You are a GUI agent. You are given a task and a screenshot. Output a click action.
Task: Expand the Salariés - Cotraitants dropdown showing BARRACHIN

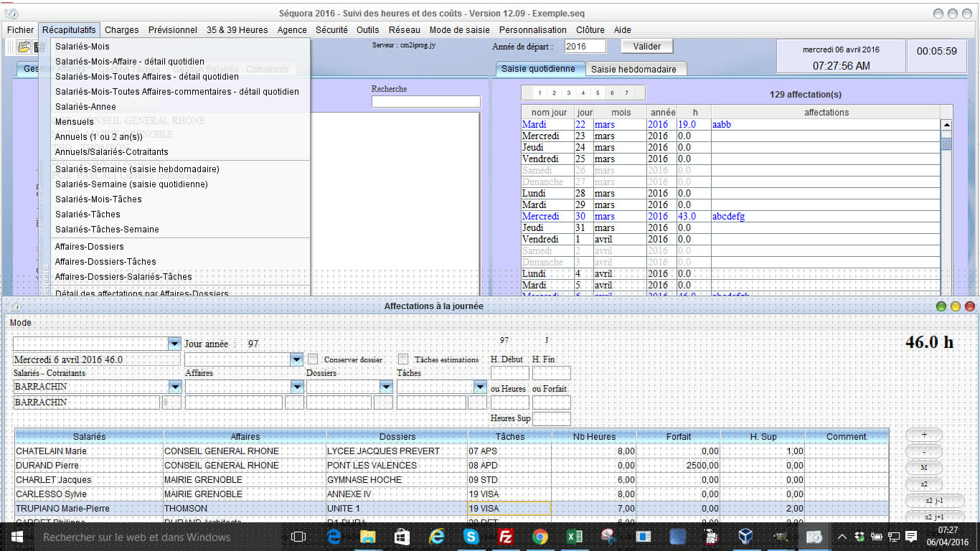point(174,387)
